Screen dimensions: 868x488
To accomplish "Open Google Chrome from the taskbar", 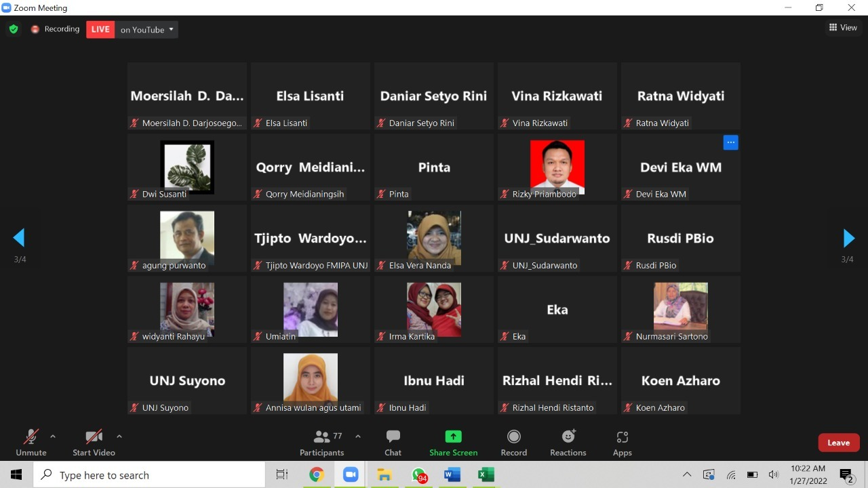I will (316, 475).
